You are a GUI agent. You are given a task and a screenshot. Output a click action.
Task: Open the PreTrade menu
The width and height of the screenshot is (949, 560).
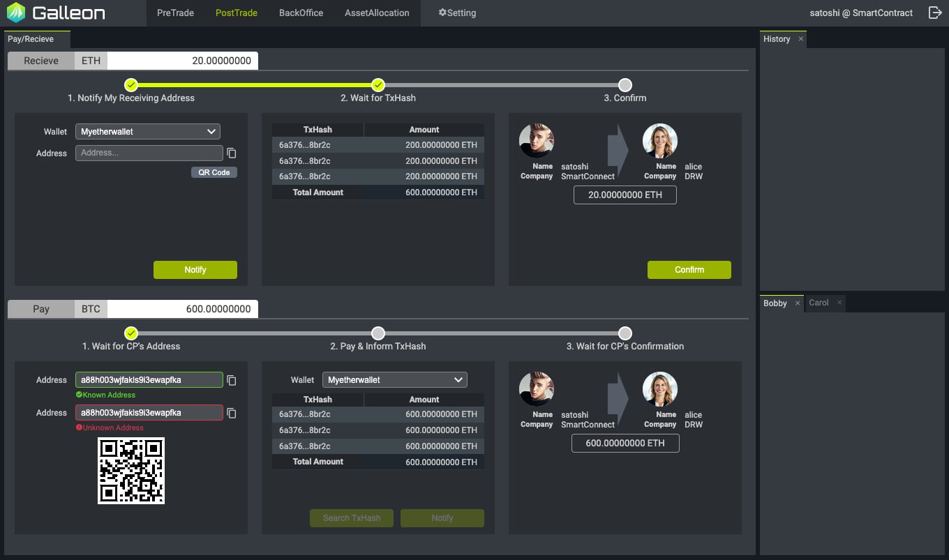175,13
